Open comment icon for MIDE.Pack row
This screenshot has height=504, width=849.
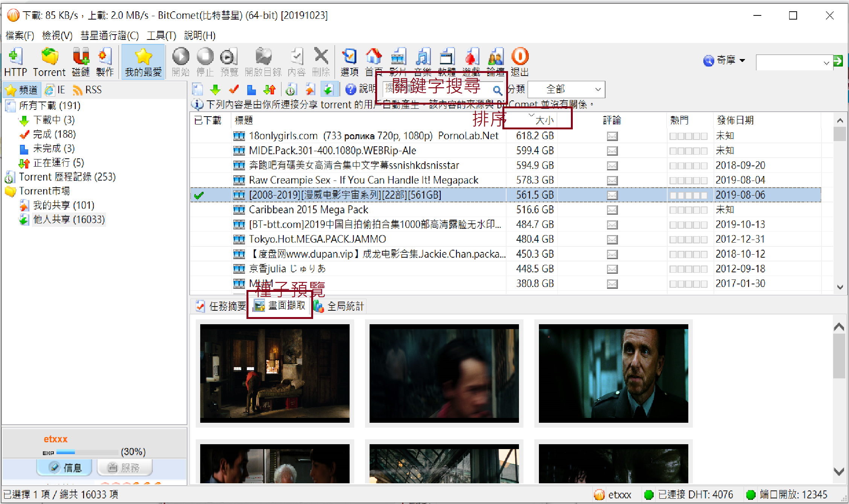click(612, 151)
